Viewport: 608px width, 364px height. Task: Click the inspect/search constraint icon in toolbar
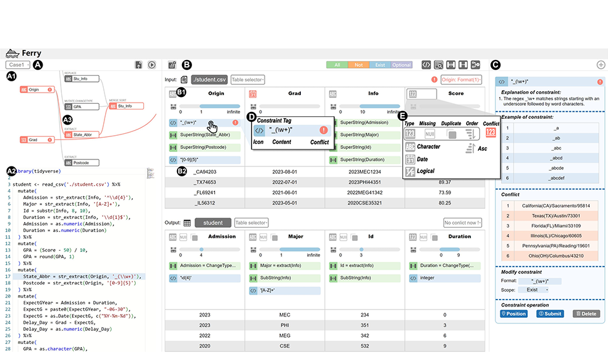438,64
